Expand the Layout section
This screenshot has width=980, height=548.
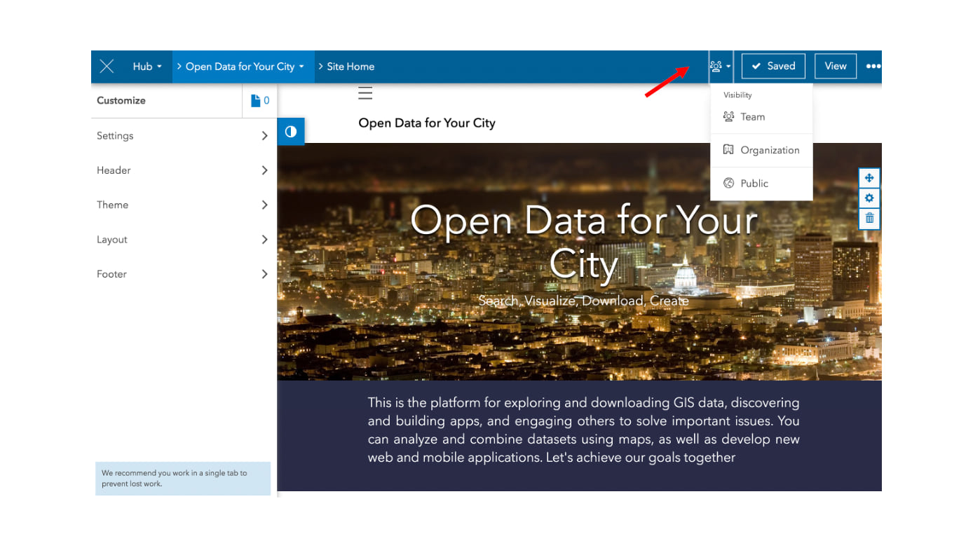[184, 240]
